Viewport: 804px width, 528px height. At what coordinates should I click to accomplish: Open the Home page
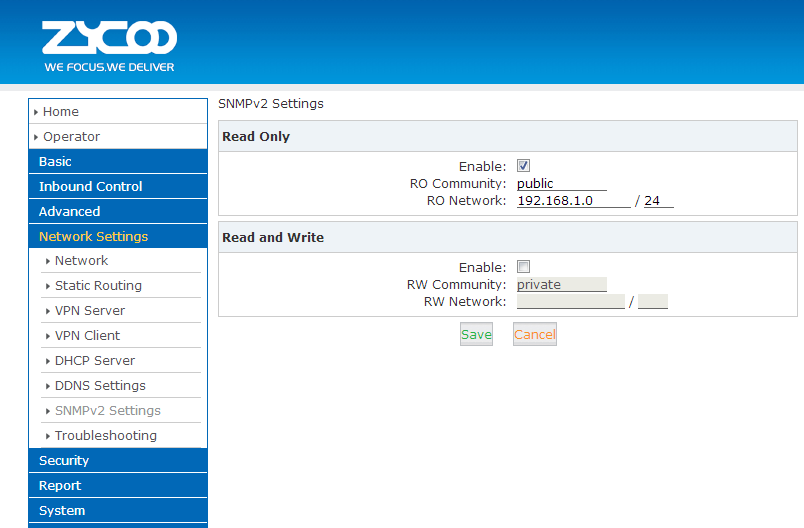pyautogui.click(x=61, y=112)
